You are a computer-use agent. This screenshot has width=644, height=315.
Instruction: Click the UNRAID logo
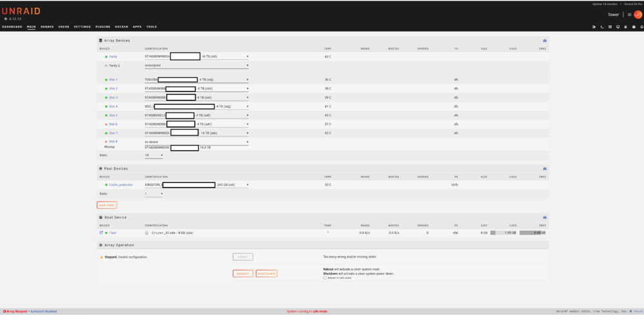click(21, 11)
